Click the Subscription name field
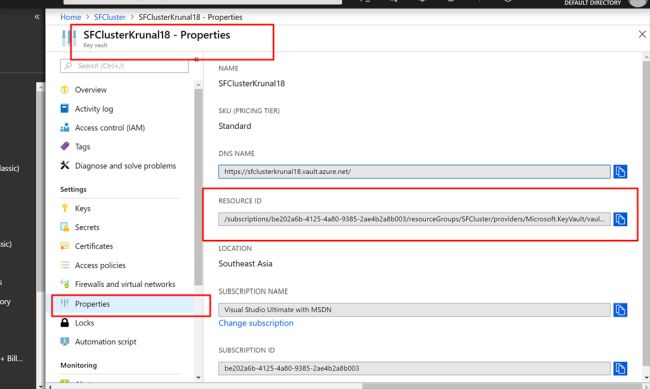The image size is (650, 389). 414,310
